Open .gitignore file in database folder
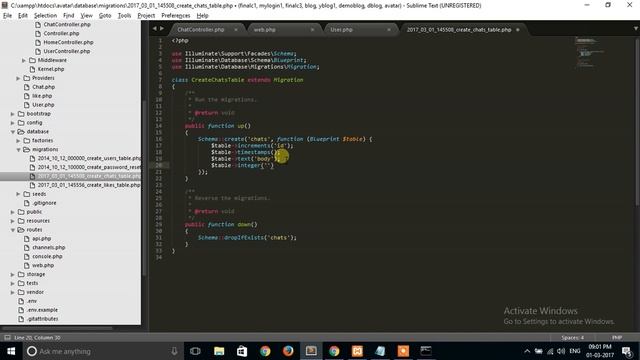This screenshot has width=640, height=360. click(x=44, y=203)
